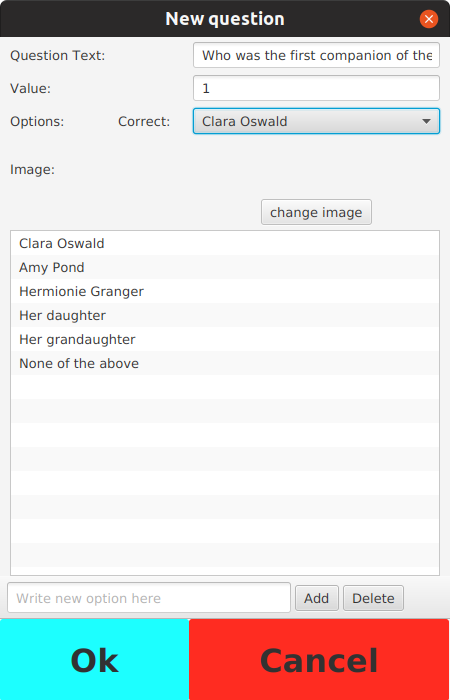Click into the Value field

click(316, 88)
